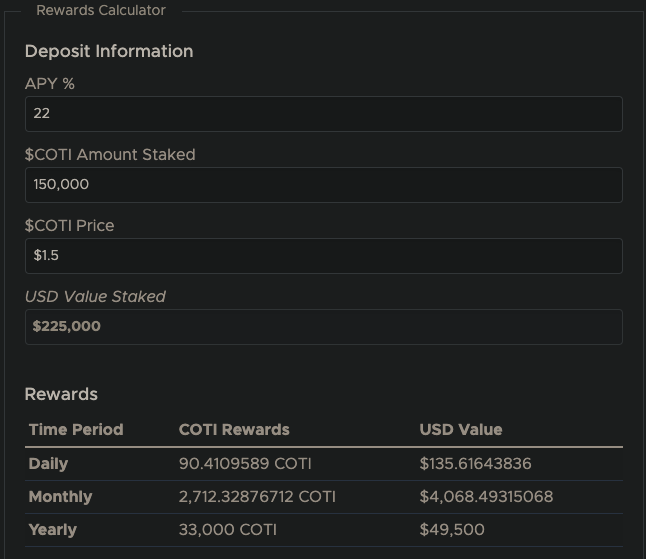Click the 33,000 COTI yearly reward
This screenshot has height=559, width=646.
(228, 530)
